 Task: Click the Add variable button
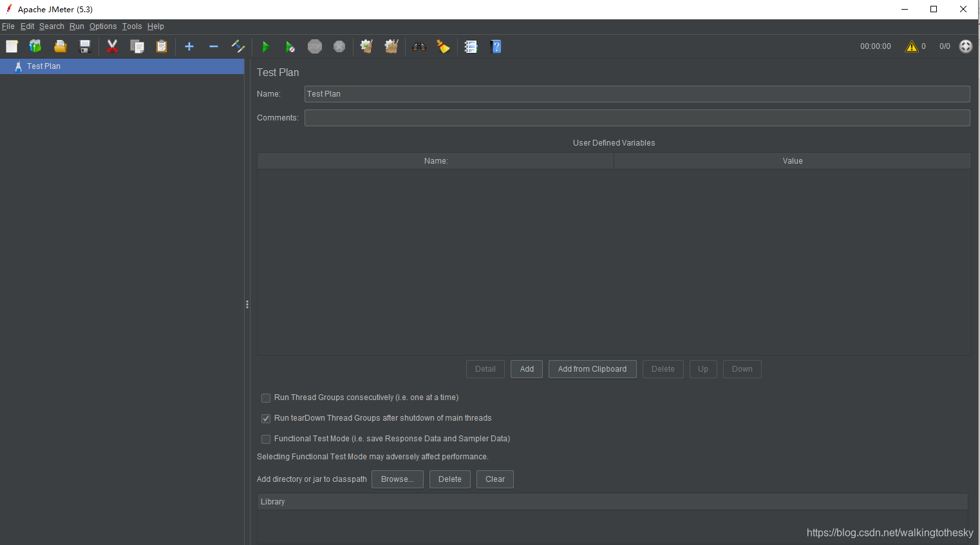pyautogui.click(x=527, y=369)
